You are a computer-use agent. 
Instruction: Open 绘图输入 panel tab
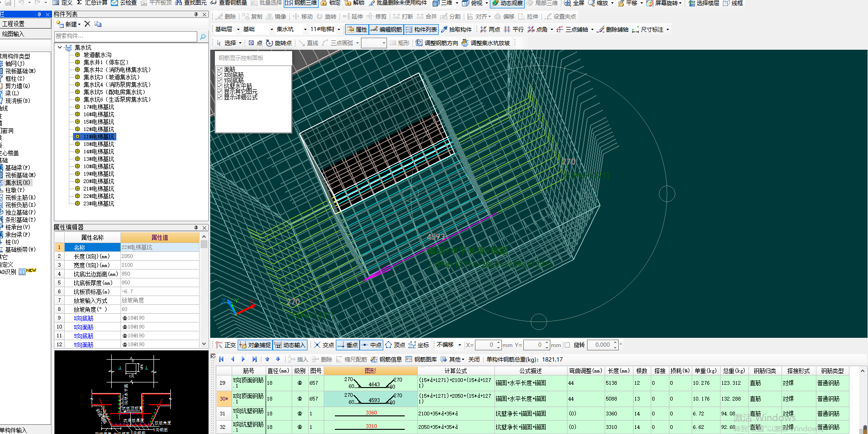(25, 34)
